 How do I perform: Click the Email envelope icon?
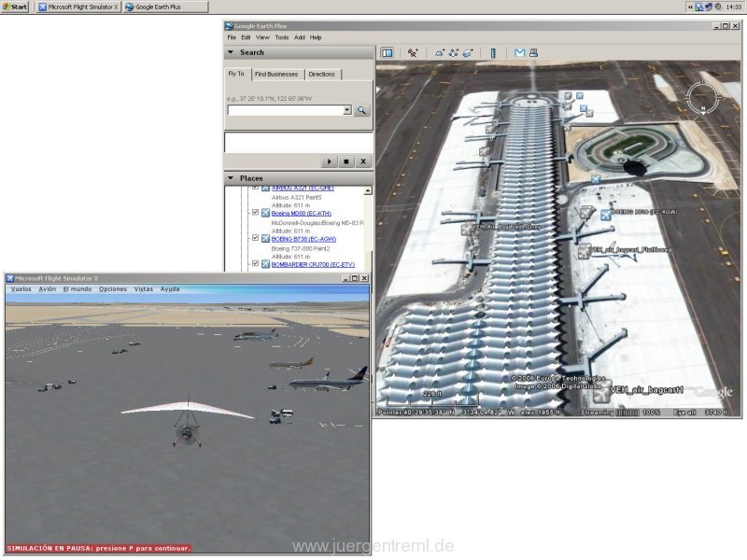pyautogui.click(x=520, y=53)
